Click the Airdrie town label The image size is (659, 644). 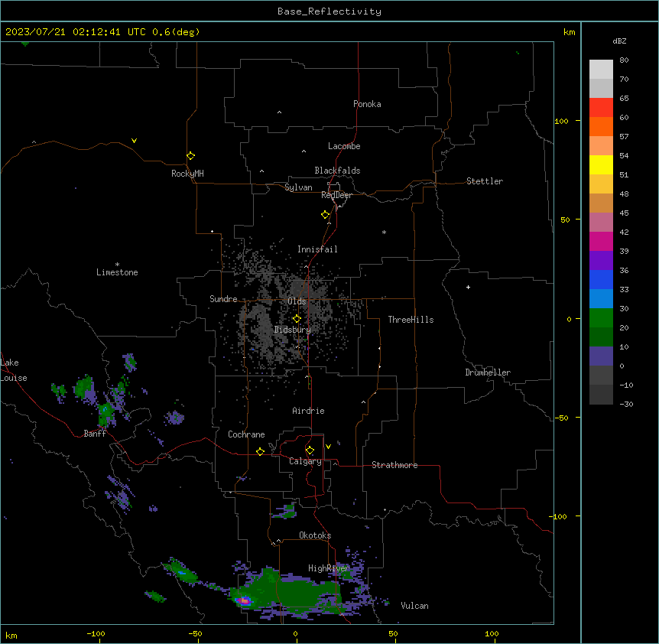(309, 411)
